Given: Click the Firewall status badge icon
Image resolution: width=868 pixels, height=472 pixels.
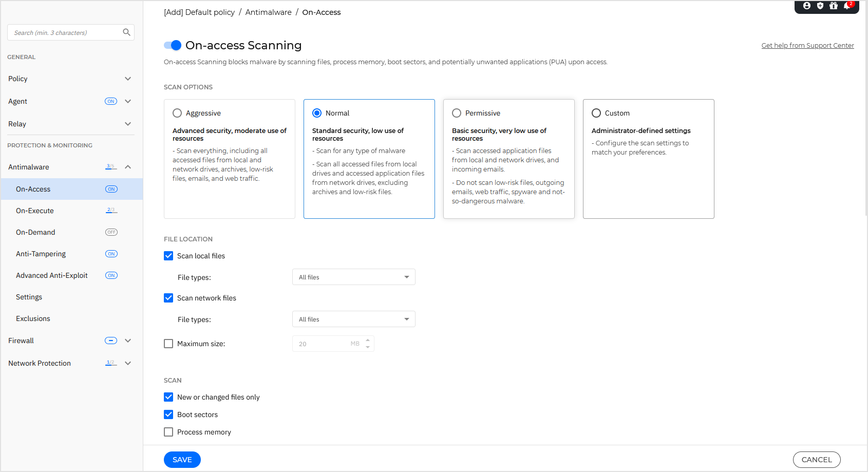Looking at the screenshot, I should [111, 341].
